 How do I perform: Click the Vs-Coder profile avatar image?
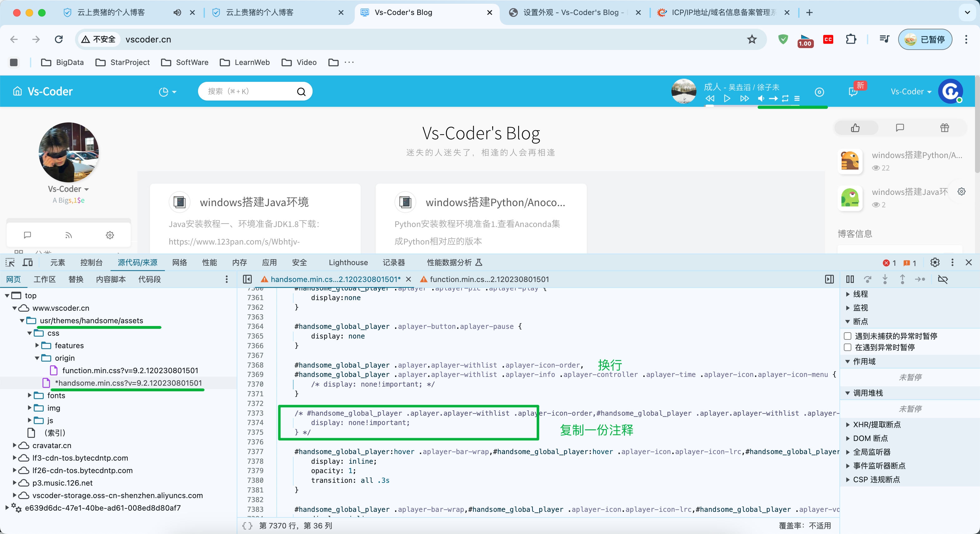coord(68,152)
